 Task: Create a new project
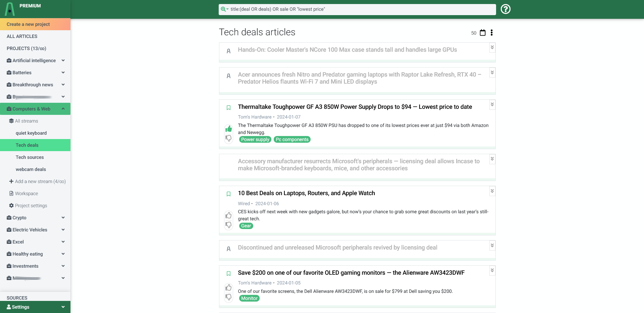coord(35,24)
